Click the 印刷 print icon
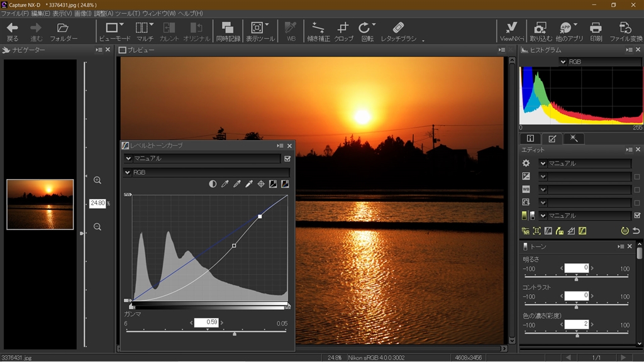This screenshot has height=362, width=644. [596, 31]
